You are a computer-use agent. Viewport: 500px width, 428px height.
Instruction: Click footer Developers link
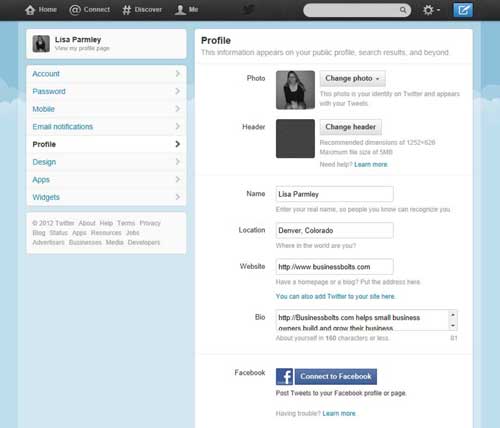point(144,242)
